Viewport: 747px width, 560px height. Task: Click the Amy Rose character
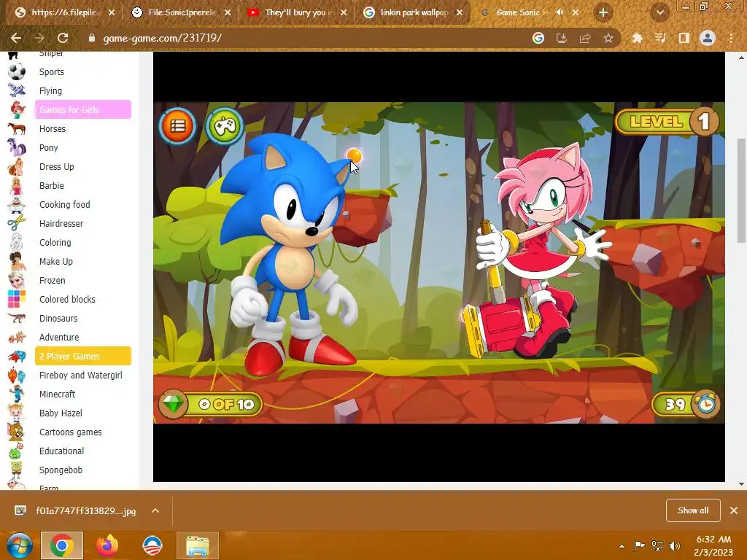538,250
